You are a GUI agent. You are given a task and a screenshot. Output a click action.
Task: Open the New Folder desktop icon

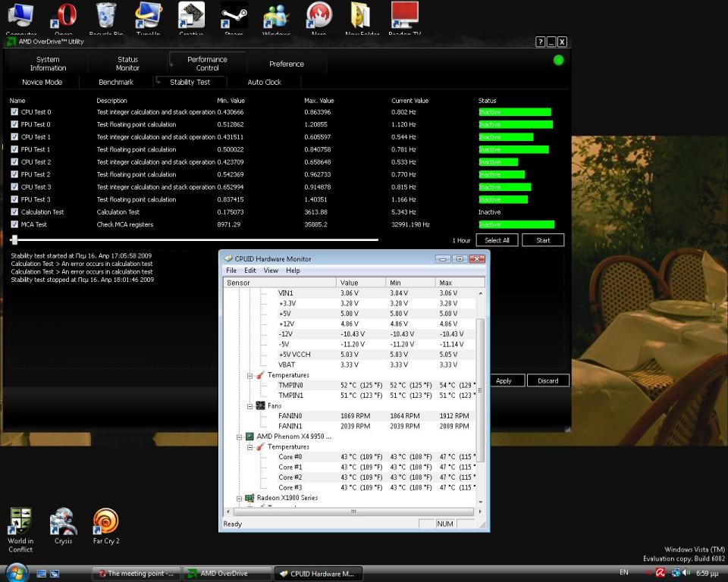point(362,17)
